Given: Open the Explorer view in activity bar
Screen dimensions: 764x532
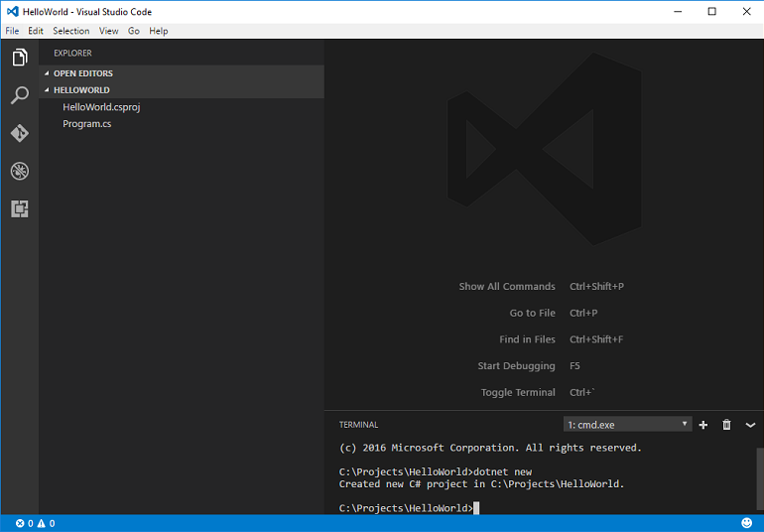Looking at the screenshot, I should pos(20,58).
